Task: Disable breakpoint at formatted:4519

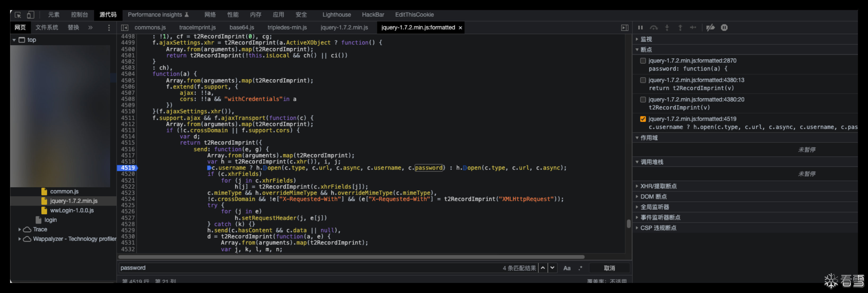Action: tap(643, 119)
